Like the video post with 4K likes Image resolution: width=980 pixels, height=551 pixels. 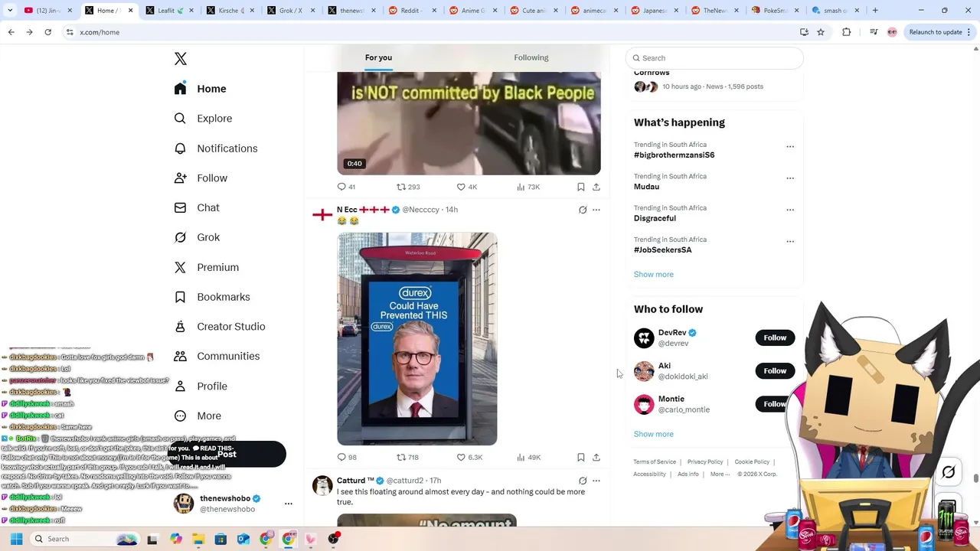point(467,187)
